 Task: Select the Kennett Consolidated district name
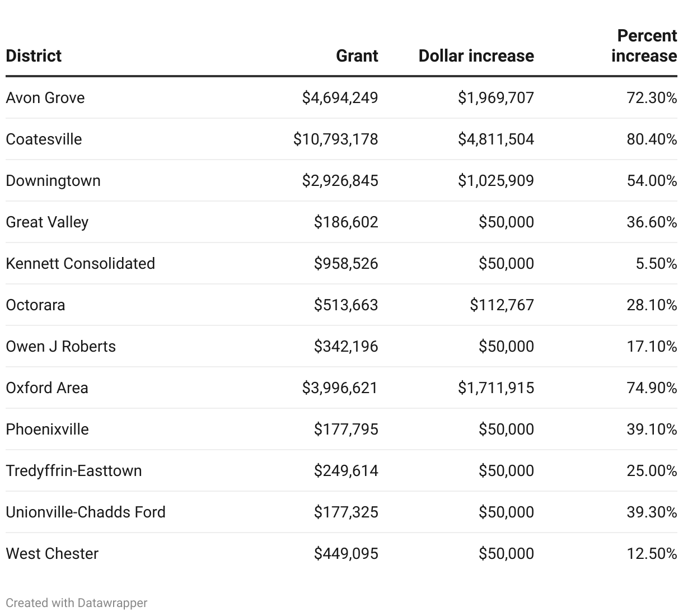click(81, 264)
